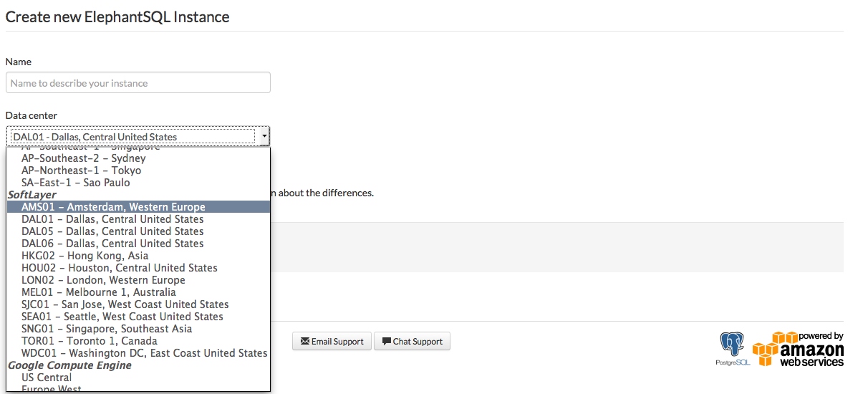Choose WDC01 – Washington DC option

point(144,353)
